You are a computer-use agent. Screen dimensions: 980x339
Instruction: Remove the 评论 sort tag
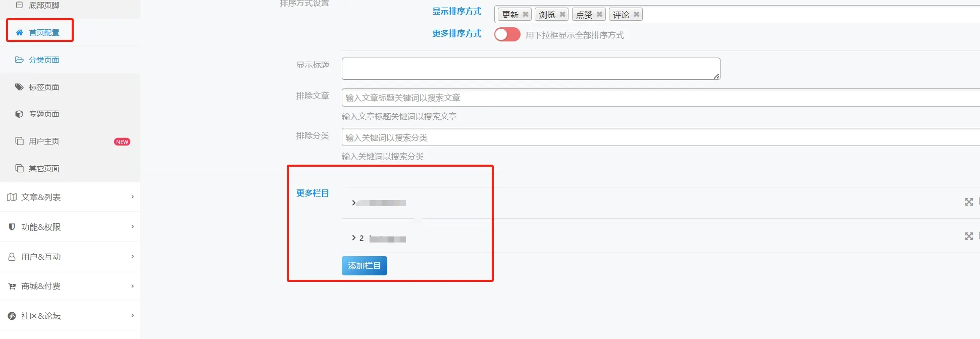pos(637,14)
